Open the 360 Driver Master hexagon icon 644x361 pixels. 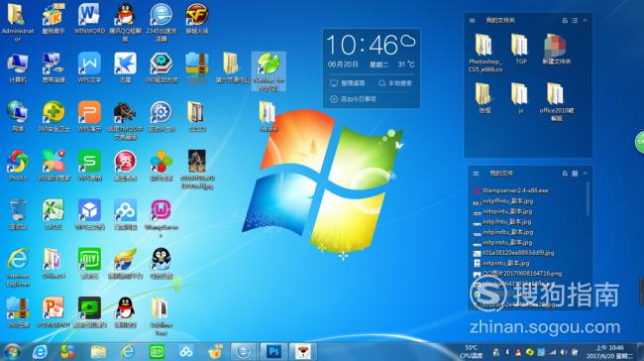[x=161, y=67]
